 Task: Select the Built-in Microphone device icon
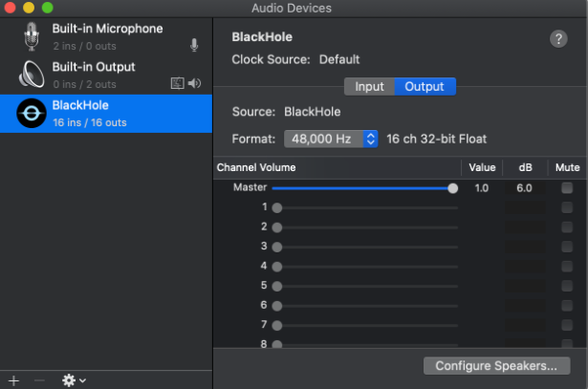[32, 36]
